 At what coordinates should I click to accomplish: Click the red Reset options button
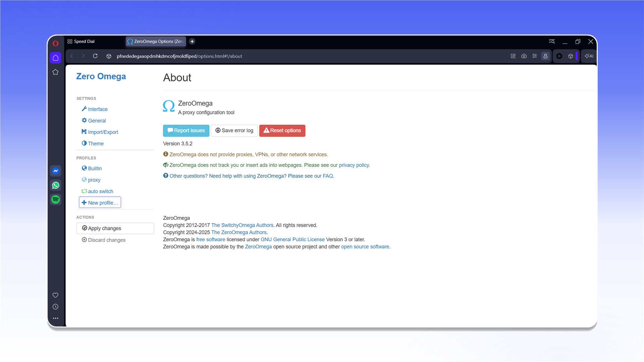tap(282, 131)
